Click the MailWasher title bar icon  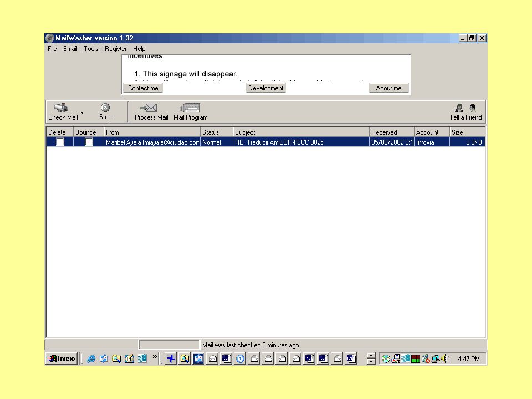pos(50,38)
